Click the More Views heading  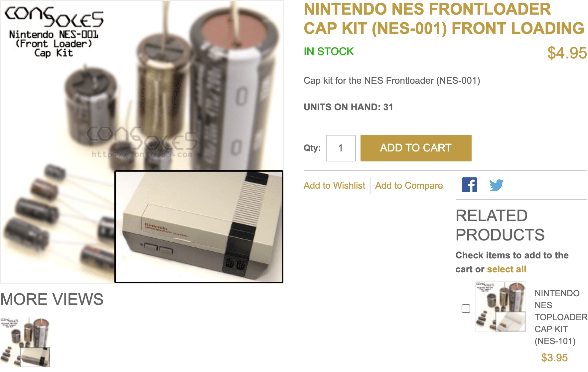[52, 299]
